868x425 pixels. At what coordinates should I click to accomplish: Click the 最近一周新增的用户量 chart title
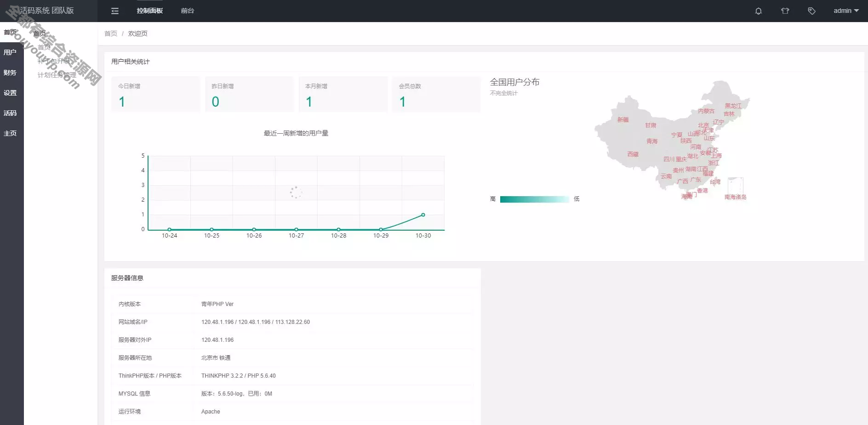tap(296, 133)
